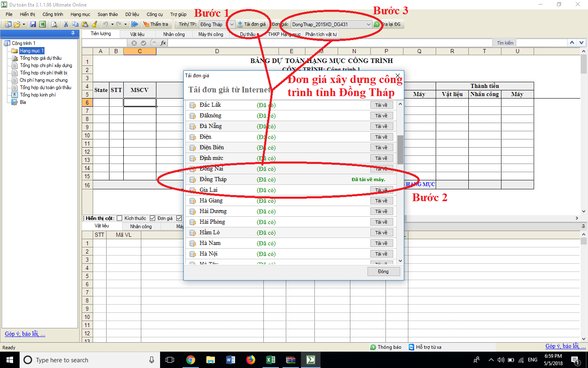The width and height of the screenshot is (588, 368).
Task: Open the Tỉnh/TP Đồng Tháp dropdown
Action: point(232,25)
